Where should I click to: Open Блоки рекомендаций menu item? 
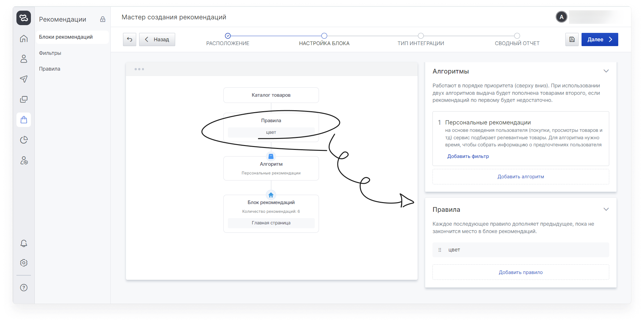(x=66, y=37)
